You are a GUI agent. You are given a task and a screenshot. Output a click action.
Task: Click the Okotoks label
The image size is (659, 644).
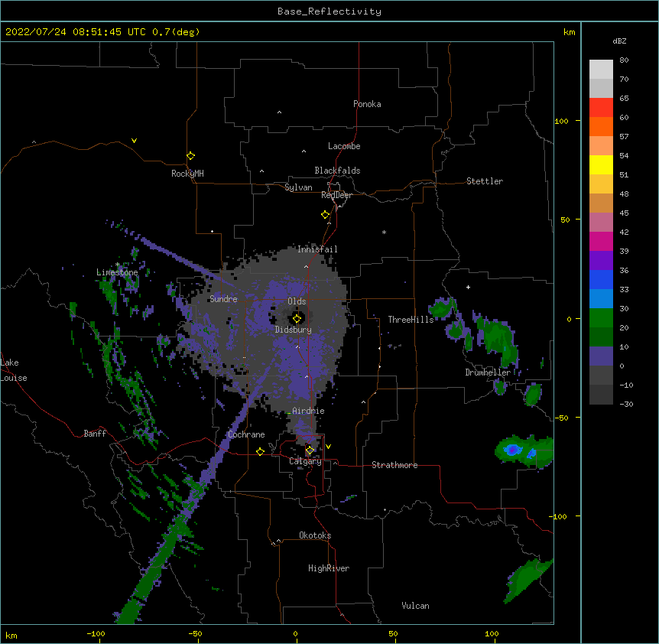coord(315,535)
